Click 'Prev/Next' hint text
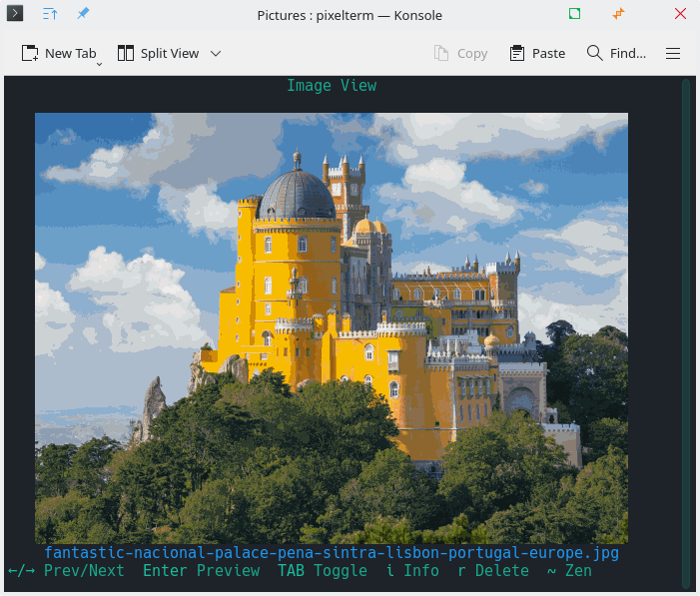Screen dimensions: 700x596 (84, 571)
